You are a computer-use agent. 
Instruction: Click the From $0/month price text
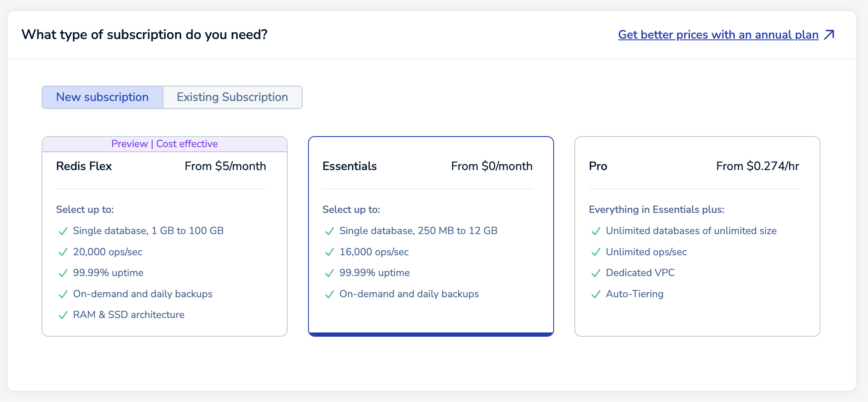(x=492, y=166)
